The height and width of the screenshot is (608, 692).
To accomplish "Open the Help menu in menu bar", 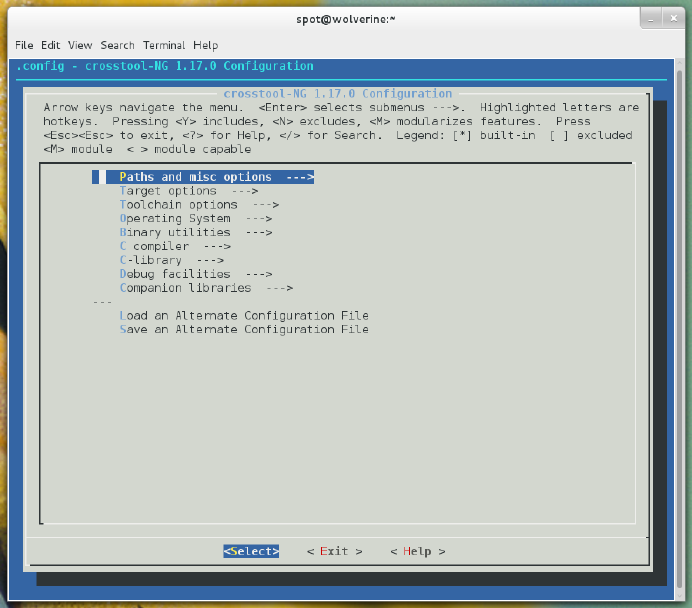I will coord(206,45).
